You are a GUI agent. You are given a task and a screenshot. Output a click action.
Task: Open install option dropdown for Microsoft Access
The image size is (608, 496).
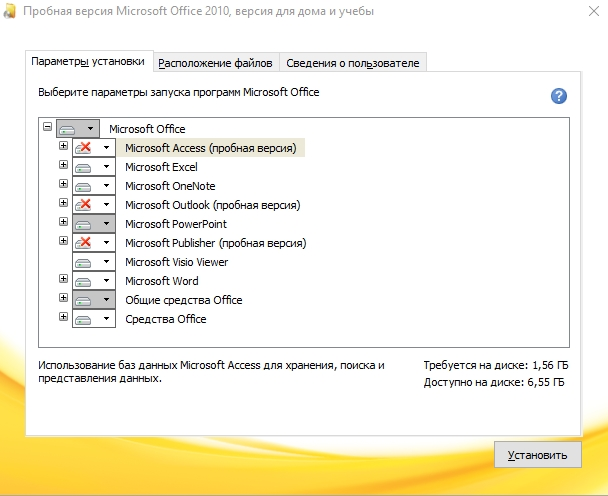[x=94, y=147]
